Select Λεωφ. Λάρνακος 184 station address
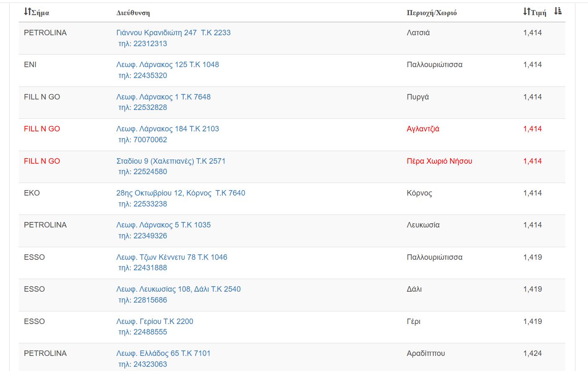The width and height of the screenshot is (588, 371). 167,129
